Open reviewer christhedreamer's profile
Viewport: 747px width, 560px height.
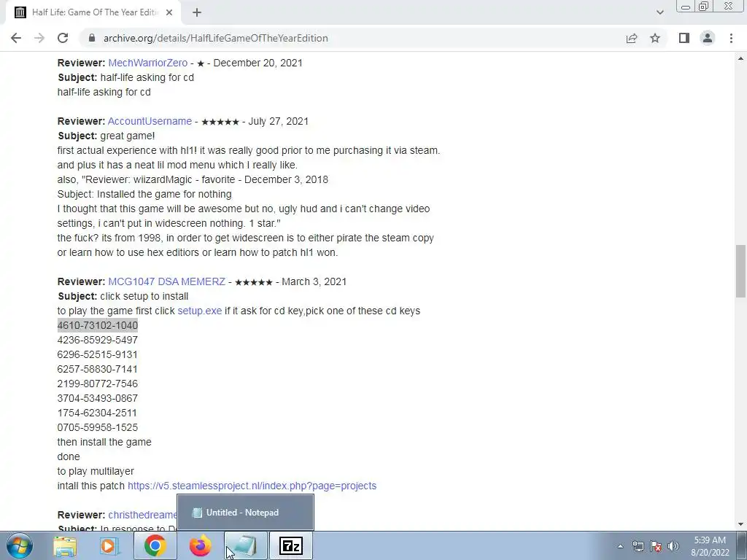(x=142, y=515)
